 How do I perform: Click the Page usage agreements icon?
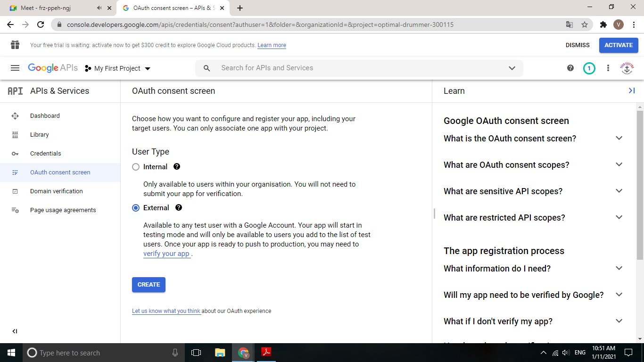coord(15,210)
